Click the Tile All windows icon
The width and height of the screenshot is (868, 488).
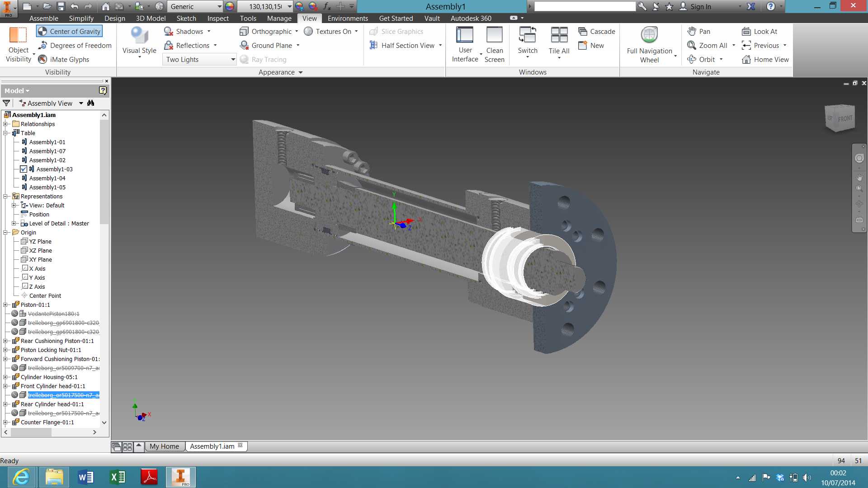(x=559, y=35)
